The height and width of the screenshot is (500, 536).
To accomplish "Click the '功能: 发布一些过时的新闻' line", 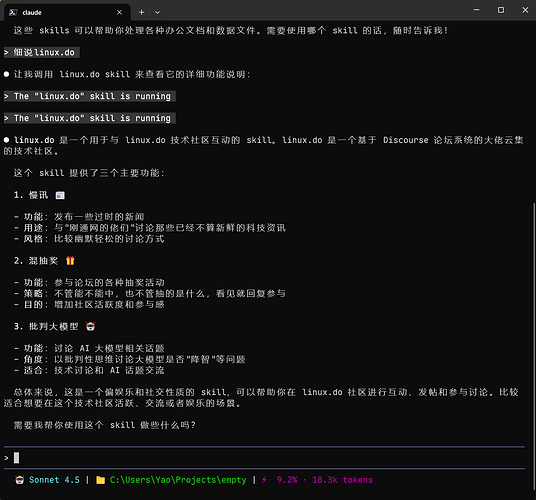I will pyautogui.click(x=79, y=217).
